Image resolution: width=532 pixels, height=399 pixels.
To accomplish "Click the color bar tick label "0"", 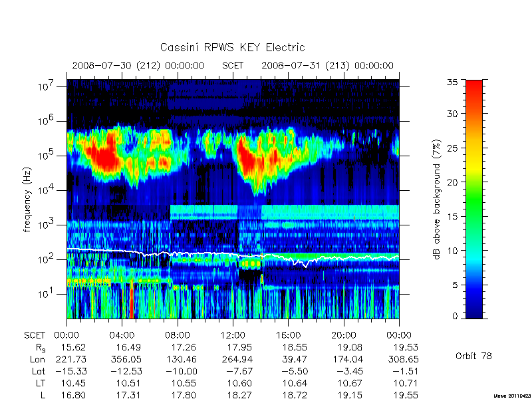I will 455,317.
